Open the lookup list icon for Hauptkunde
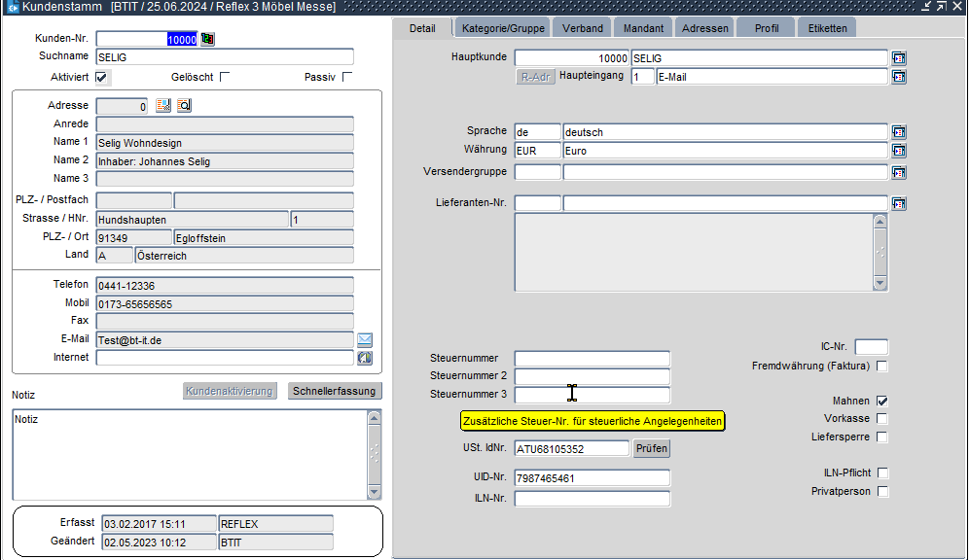The width and height of the screenshot is (970, 560). [x=899, y=58]
